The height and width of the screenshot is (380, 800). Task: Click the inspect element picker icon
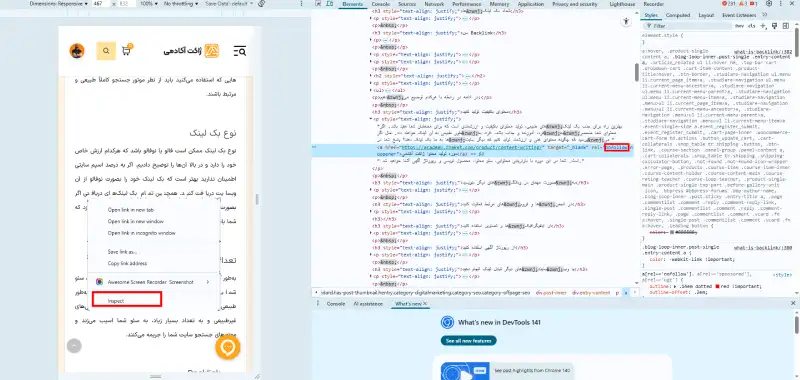pyautogui.click(x=318, y=4)
